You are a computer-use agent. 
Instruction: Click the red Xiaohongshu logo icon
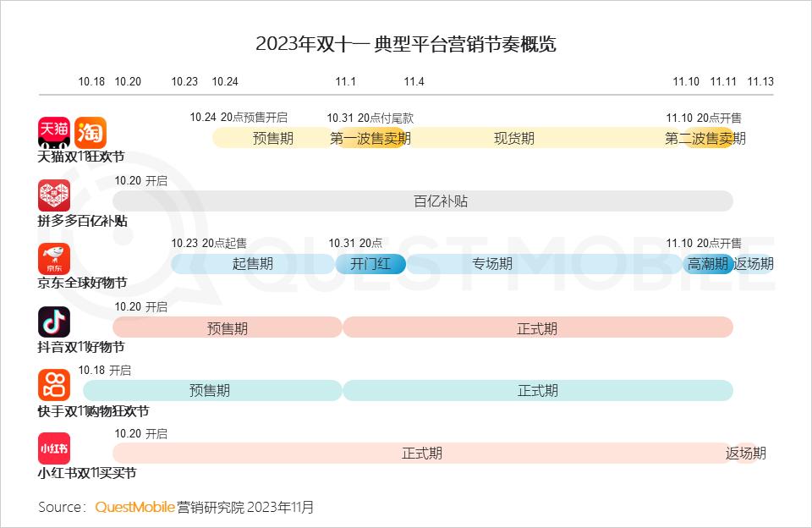tap(54, 448)
